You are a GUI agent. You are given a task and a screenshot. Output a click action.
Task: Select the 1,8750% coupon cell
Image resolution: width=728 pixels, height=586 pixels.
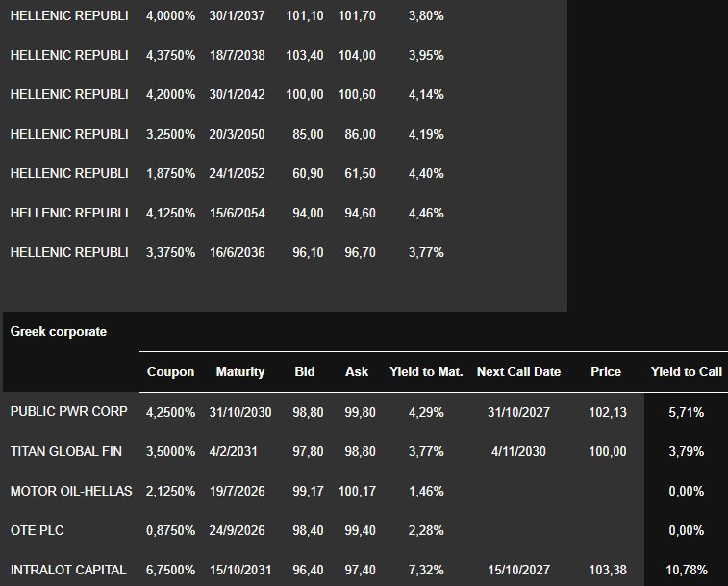170,173
